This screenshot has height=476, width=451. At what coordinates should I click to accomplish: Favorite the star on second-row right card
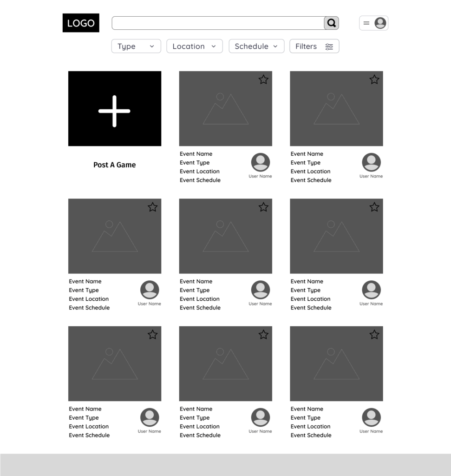point(374,207)
